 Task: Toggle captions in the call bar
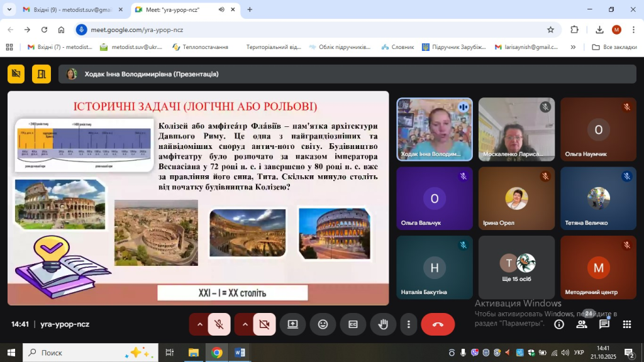coord(353,324)
